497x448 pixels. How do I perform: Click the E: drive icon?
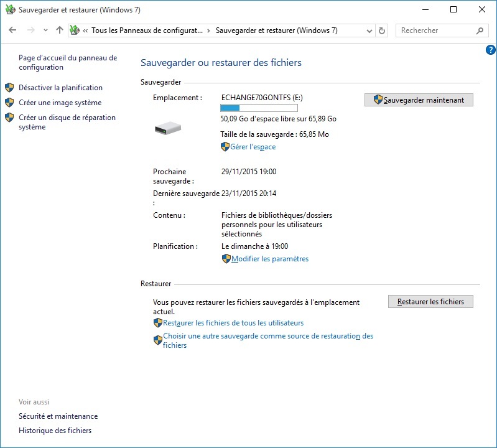[x=168, y=128]
